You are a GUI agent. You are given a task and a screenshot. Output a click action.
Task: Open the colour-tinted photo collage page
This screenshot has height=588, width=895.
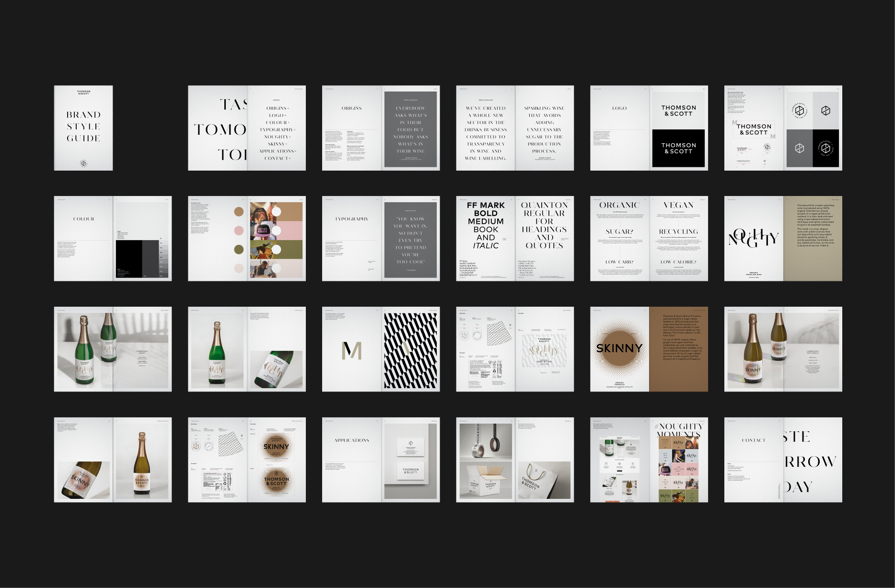pos(276,240)
